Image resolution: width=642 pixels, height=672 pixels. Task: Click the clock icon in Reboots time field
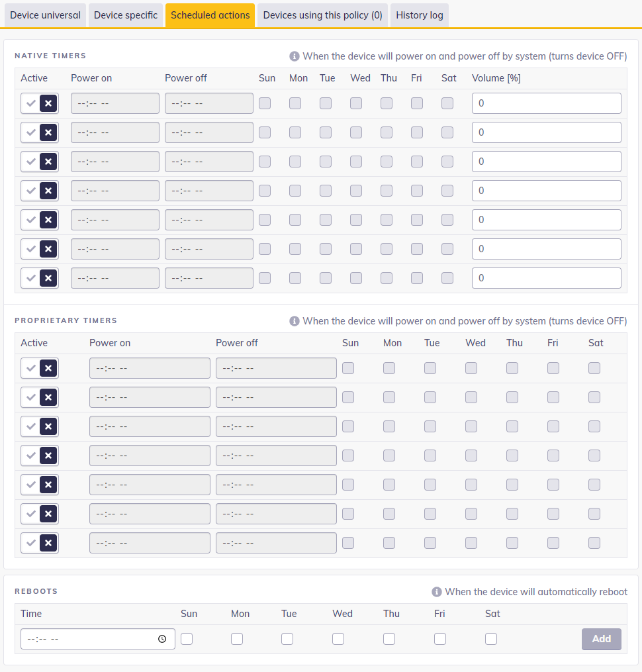(x=162, y=639)
